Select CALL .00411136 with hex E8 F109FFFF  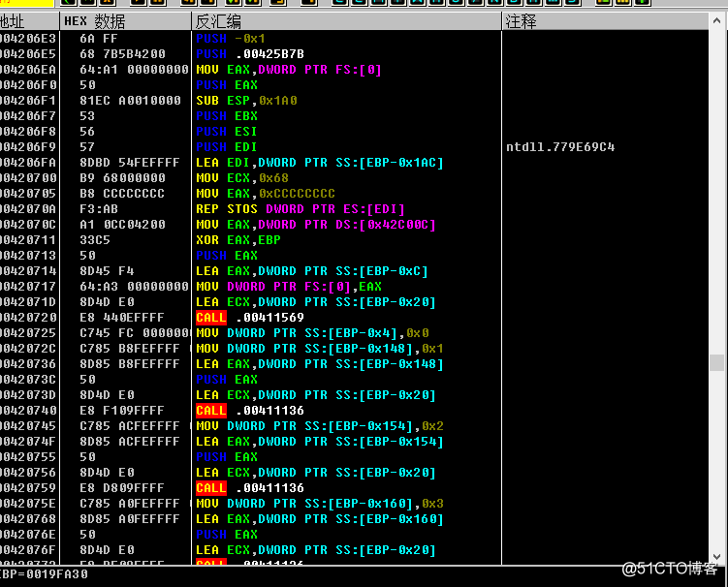click(250, 411)
